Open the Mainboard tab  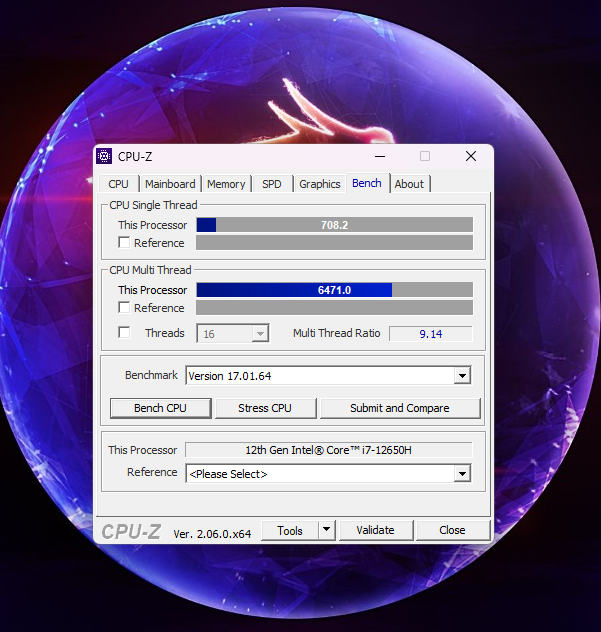[x=170, y=184]
